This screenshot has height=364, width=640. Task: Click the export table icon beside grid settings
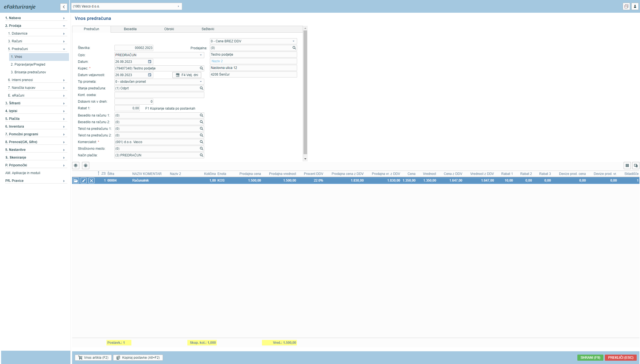coord(636,166)
